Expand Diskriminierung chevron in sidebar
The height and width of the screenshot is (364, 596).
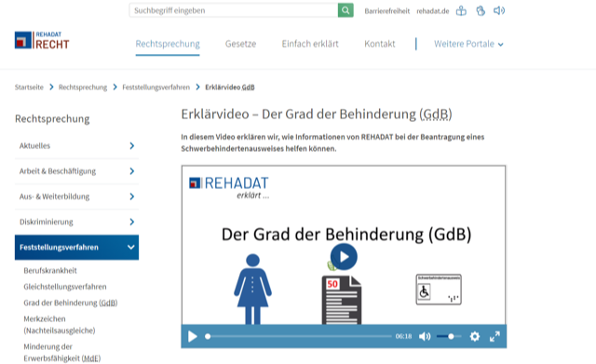click(132, 222)
